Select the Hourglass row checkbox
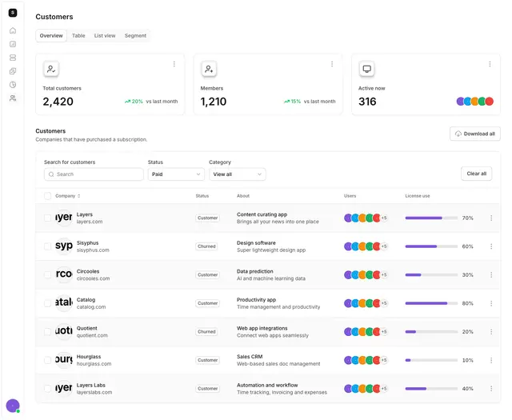Image resolution: width=512 pixels, height=420 pixels. [x=48, y=360]
